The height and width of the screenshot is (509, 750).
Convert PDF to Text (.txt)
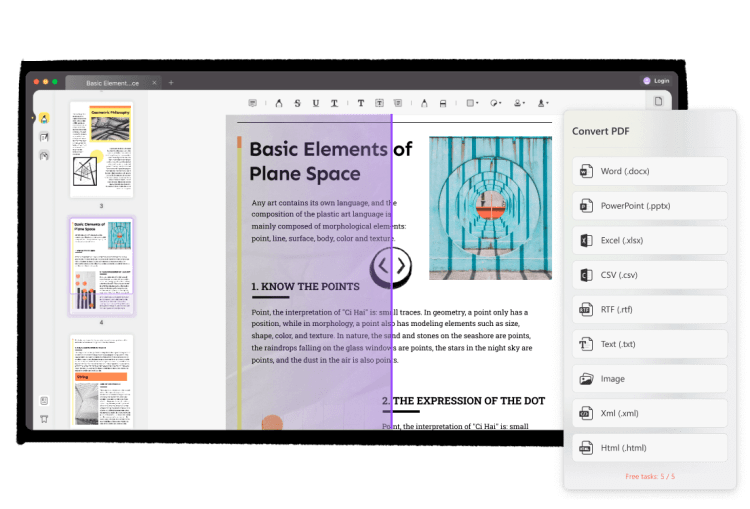click(650, 344)
